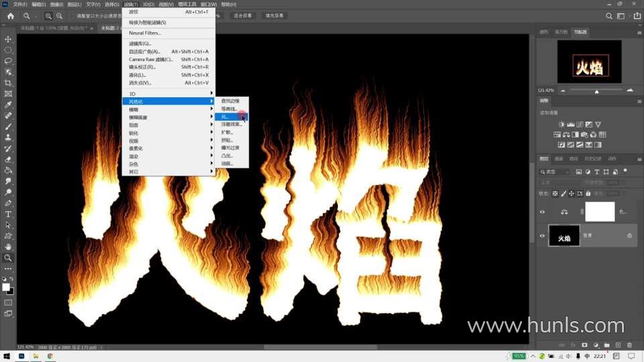This screenshot has width=644, height=362.
Task: Expand the 扭曲 Distort submenu
Action: (168, 125)
